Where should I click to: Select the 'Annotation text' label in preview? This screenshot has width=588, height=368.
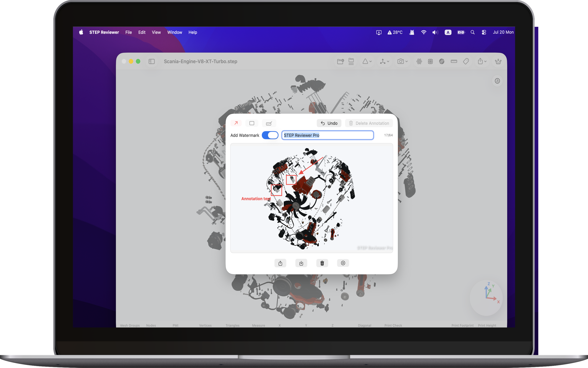pos(256,199)
